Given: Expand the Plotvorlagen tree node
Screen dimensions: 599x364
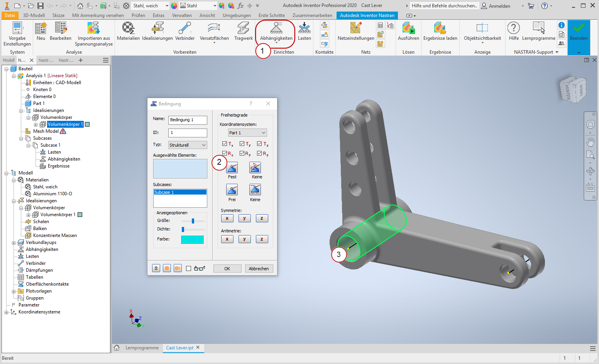Looking at the screenshot, I should [x=14, y=291].
